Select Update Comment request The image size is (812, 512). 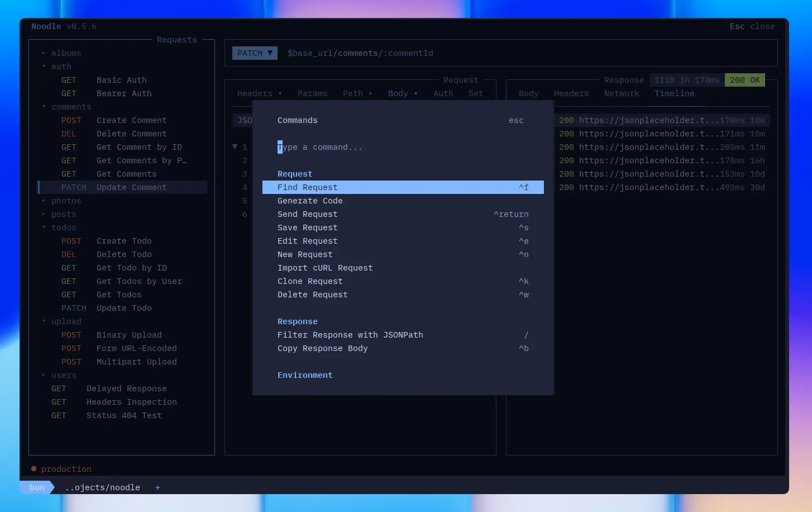[122, 187]
